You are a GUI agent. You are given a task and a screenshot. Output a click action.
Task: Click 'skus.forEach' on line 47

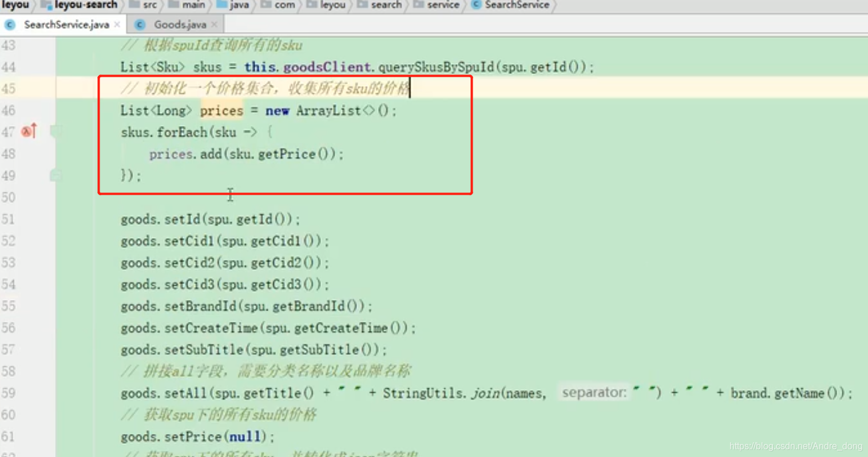point(164,132)
